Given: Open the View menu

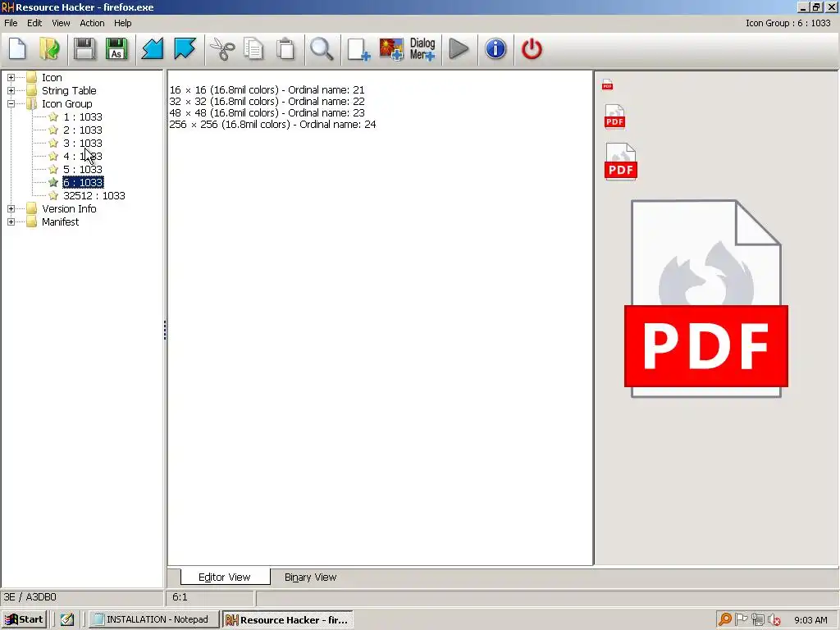Looking at the screenshot, I should point(61,23).
